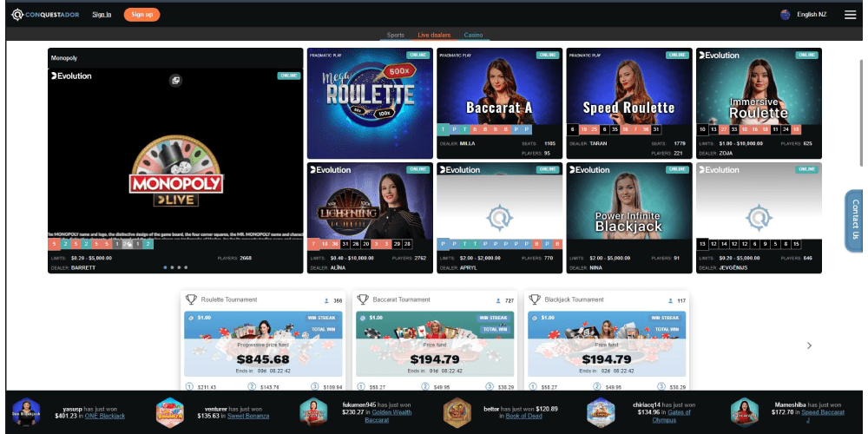Viewport: 868px width, 434px height.
Task: Click the Baccarat Tournament trophy icon
Action: tap(363, 299)
